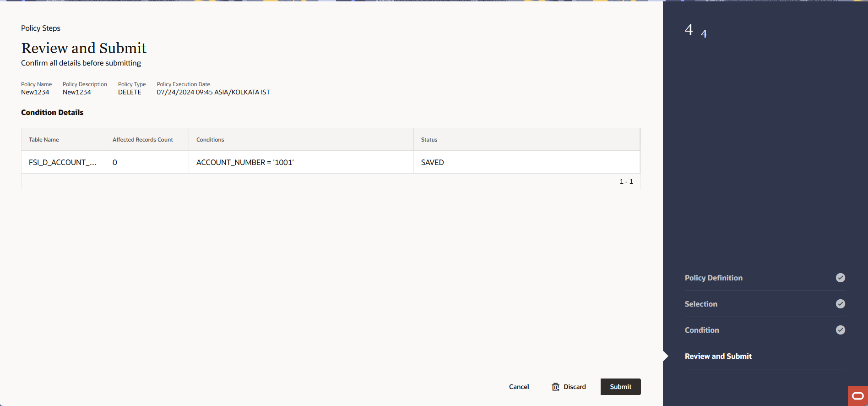This screenshot has height=406, width=868.
Task: Go to the Policy Definition step
Action: [713, 278]
